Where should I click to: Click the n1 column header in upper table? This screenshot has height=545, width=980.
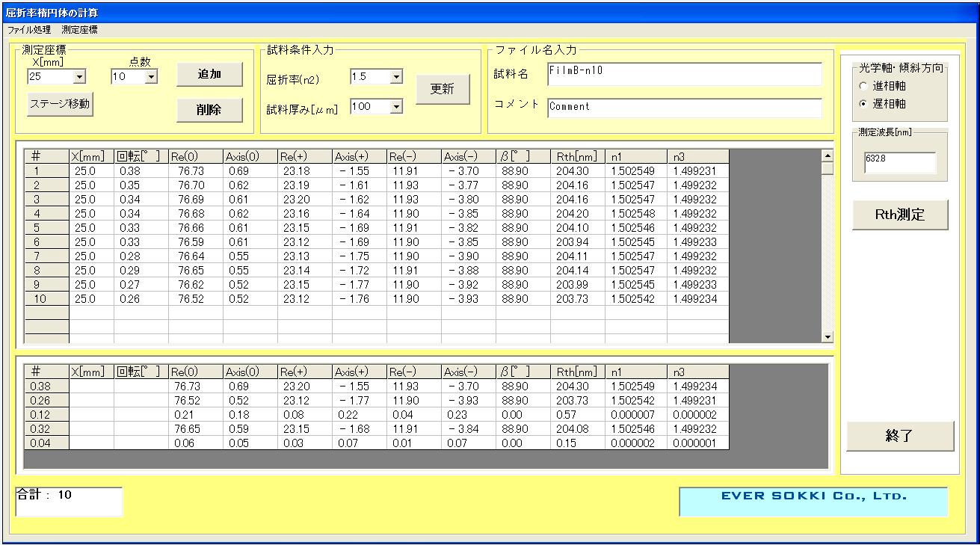[x=636, y=157]
